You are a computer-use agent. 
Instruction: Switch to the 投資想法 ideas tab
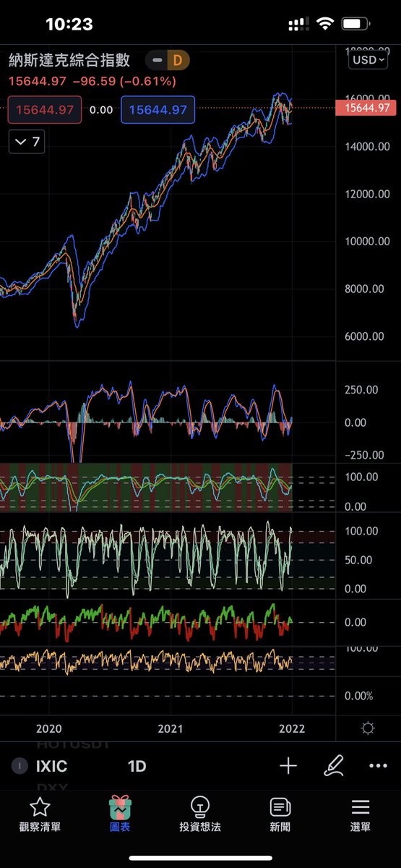[200, 814]
